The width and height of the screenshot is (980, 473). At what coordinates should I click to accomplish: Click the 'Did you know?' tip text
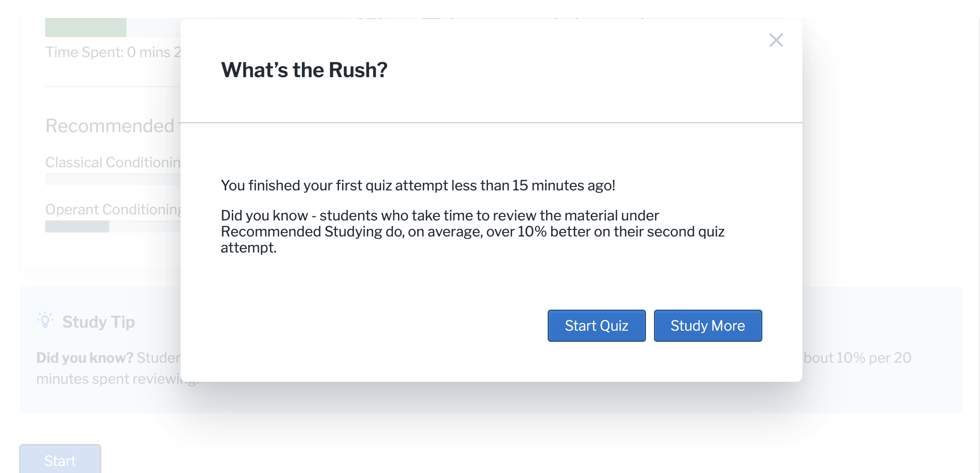84,357
